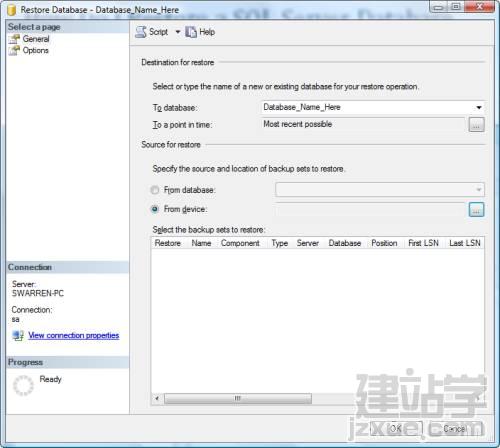Image resolution: width=500 pixels, height=448 pixels.
Task: Click the Restore column header
Action: (x=168, y=243)
